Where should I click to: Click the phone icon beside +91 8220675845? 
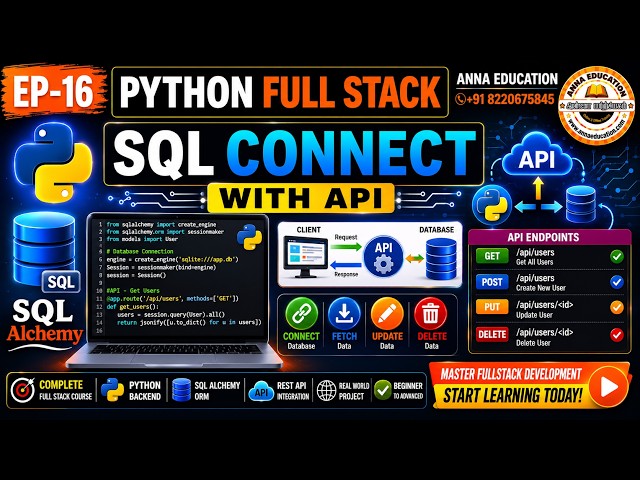460,99
